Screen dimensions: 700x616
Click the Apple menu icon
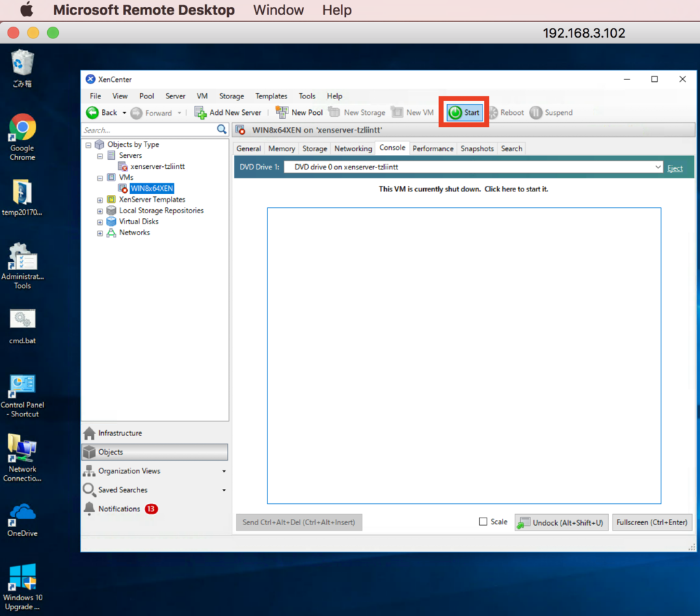click(x=27, y=10)
